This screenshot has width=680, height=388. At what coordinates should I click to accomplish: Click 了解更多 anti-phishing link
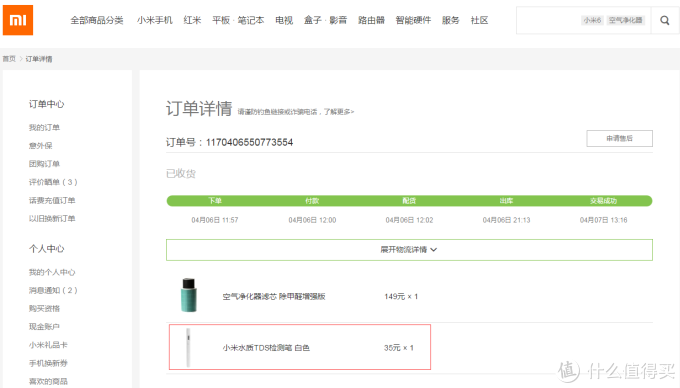tap(339, 112)
